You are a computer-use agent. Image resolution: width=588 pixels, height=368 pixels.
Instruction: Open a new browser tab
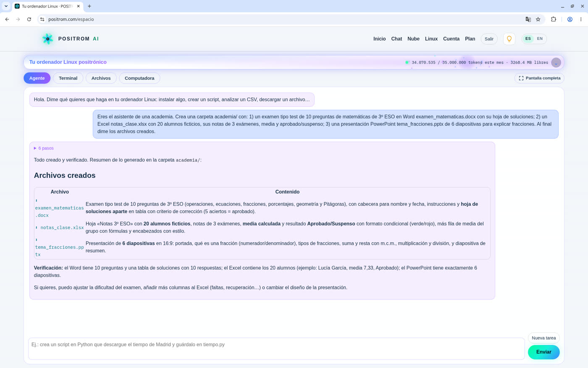tap(89, 6)
